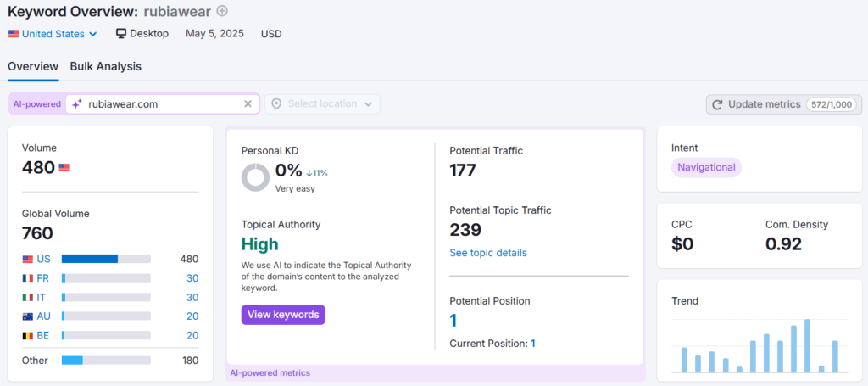This screenshot has height=386, width=868.
Task: Click the US volume bar in Global Volume
Action: pyautogui.click(x=106, y=259)
